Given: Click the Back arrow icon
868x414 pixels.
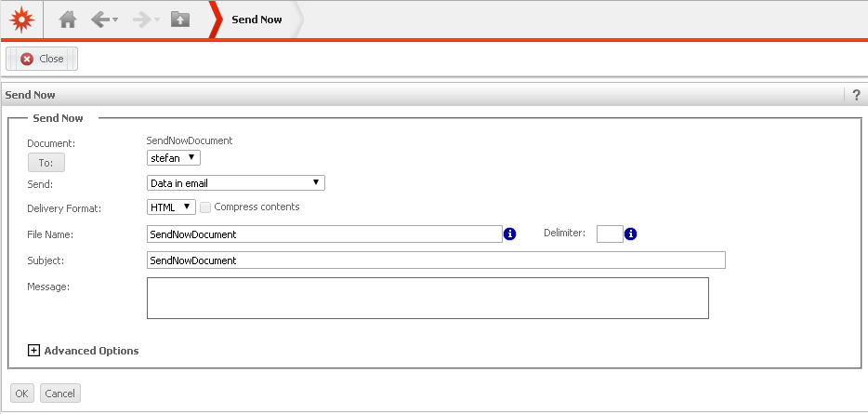Looking at the screenshot, I should pyautogui.click(x=100, y=20).
